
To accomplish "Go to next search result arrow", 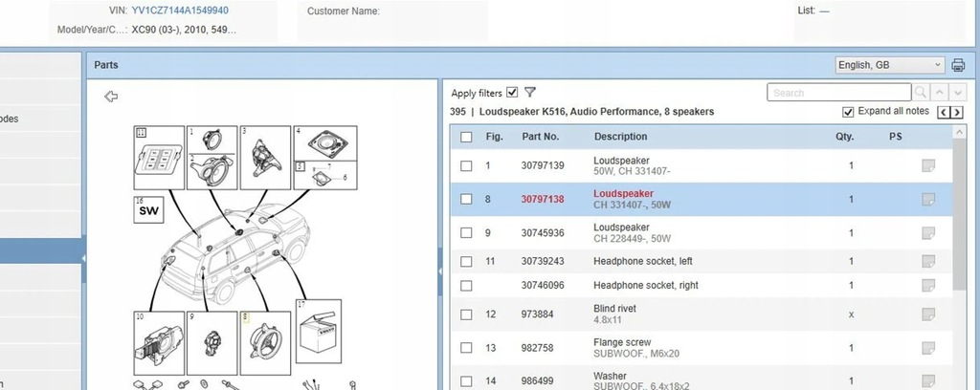I will [957, 93].
